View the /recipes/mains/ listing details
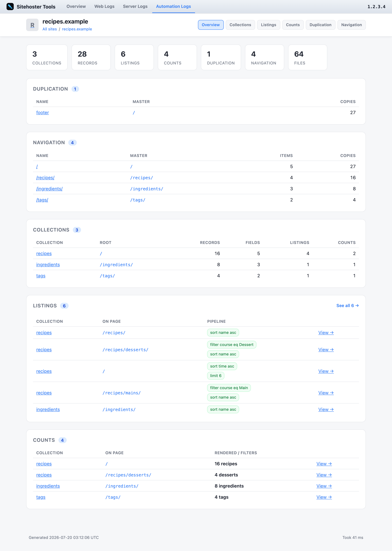Viewport: 392px width, 551px height. [x=326, y=393]
